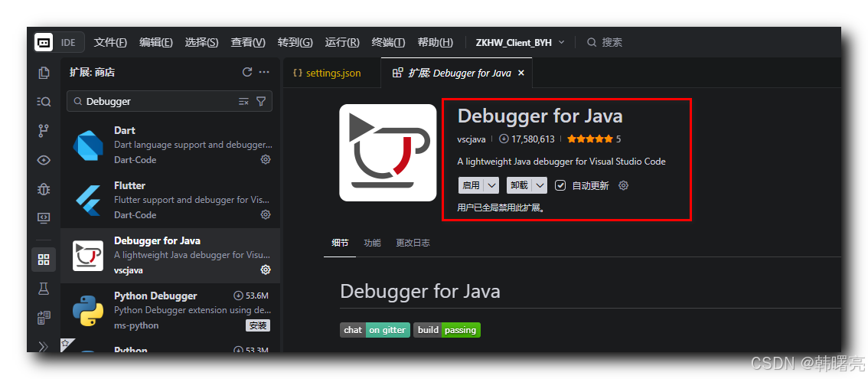Image resolution: width=868 pixels, height=379 pixels.
Task: Open the Explorer files view in activity bar
Action: pyautogui.click(x=44, y=73)
